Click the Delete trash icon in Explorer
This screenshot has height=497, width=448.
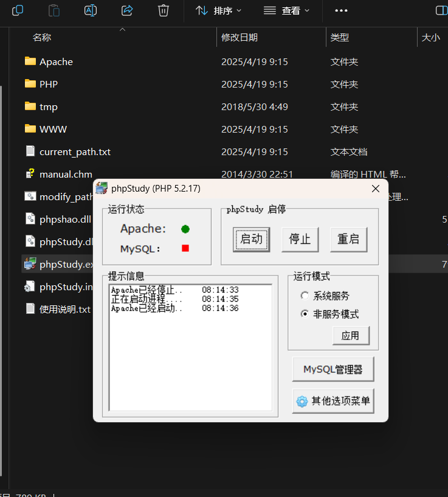point(164,10)
